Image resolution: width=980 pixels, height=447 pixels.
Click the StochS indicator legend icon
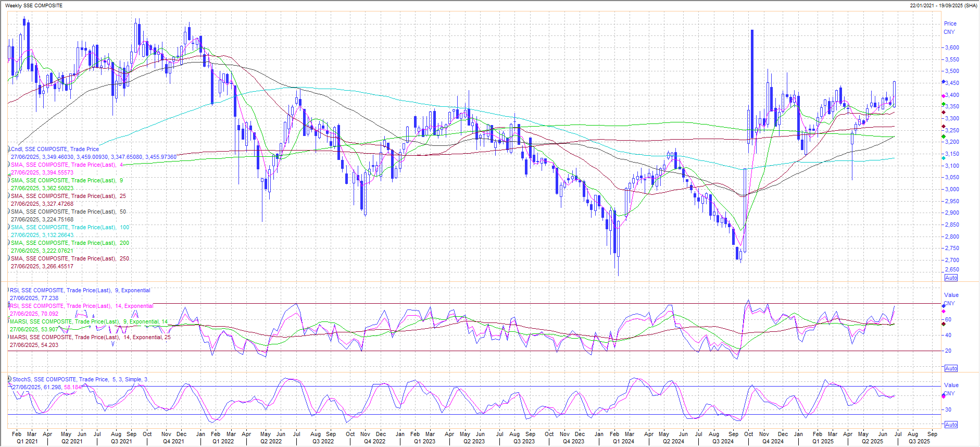point(9,379)
